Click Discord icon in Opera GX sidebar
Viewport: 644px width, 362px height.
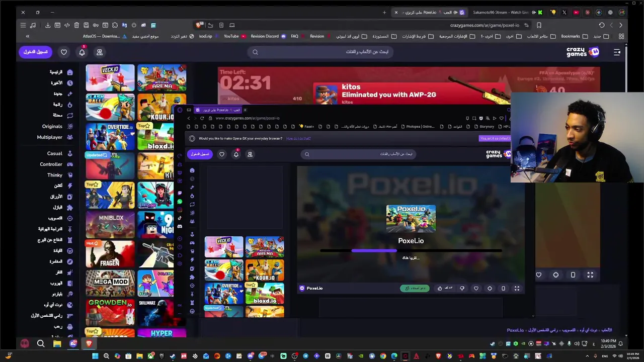[180, 226]
